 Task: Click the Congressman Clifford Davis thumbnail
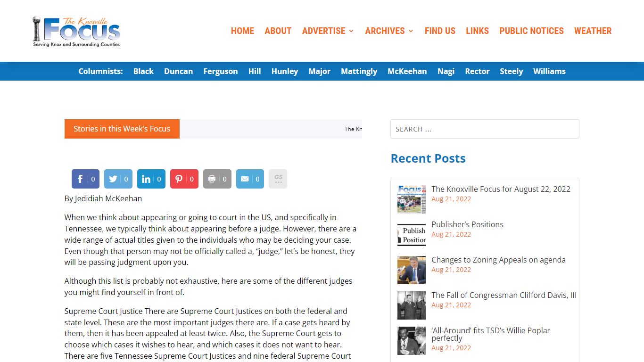coord(412,305)
